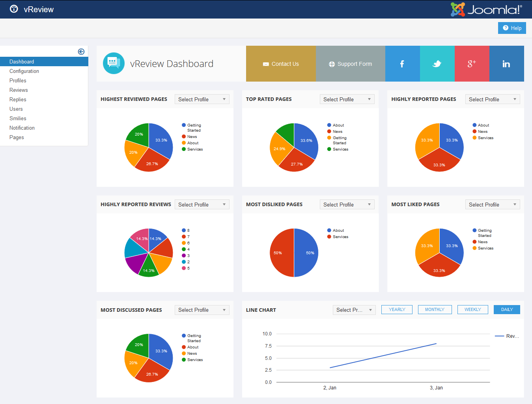This screenshot has height=404, width=532.
Task: Click the Help button
Action: point(512,28)
